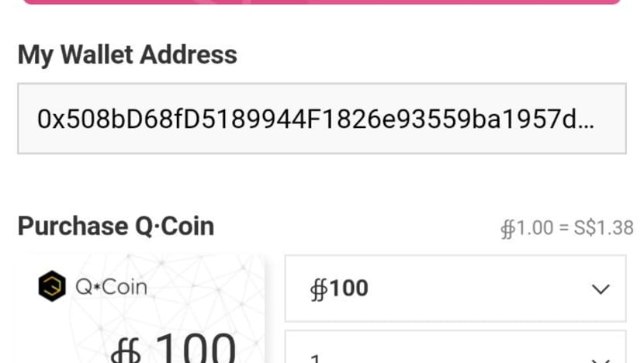Click the My Wallet Address heading
The width and height of the screenshot is (644, 363).
(127, 54)
